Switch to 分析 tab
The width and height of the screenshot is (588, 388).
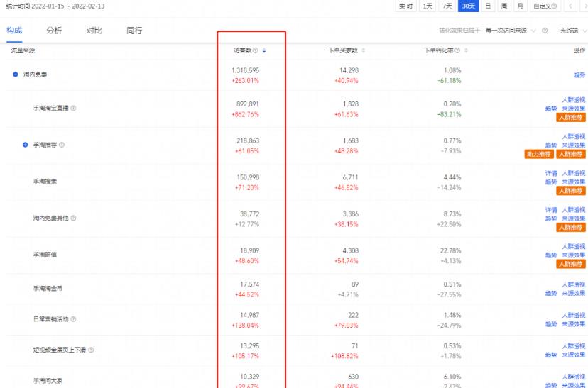tap(55, 31)
